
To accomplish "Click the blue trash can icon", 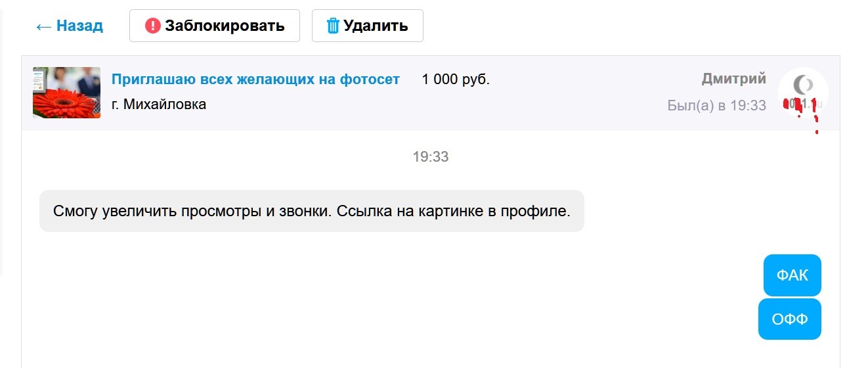I will tap(334, 26).
